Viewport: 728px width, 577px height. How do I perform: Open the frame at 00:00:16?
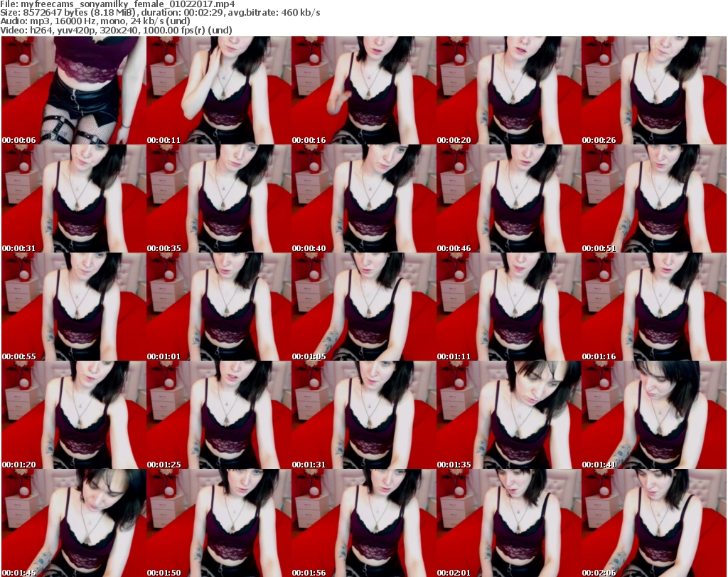[x=363, y=90]
